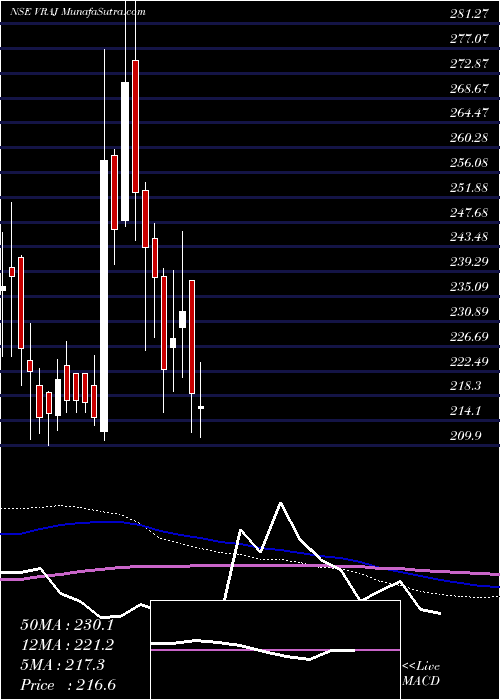Click the 222.49 price axis label
This screenshot has width=500, height=700.
(468, 362)
